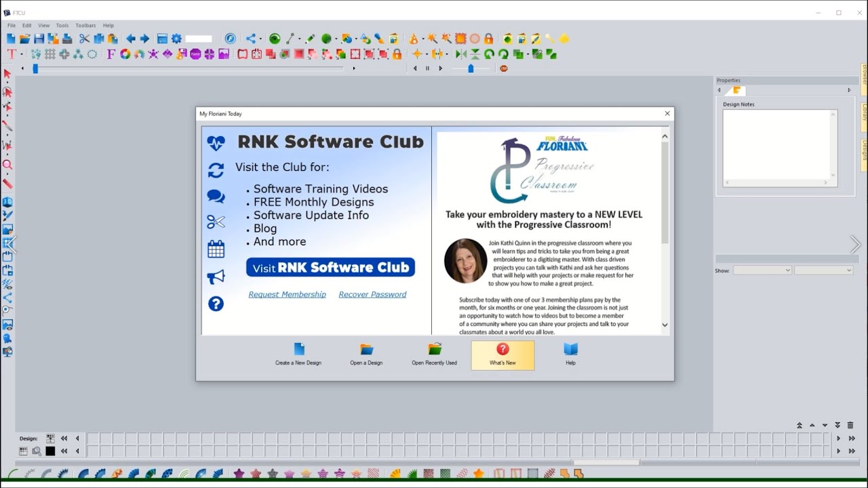Open the second Show dropdown in Properties

pyautogui.click(x=823, y=270)
